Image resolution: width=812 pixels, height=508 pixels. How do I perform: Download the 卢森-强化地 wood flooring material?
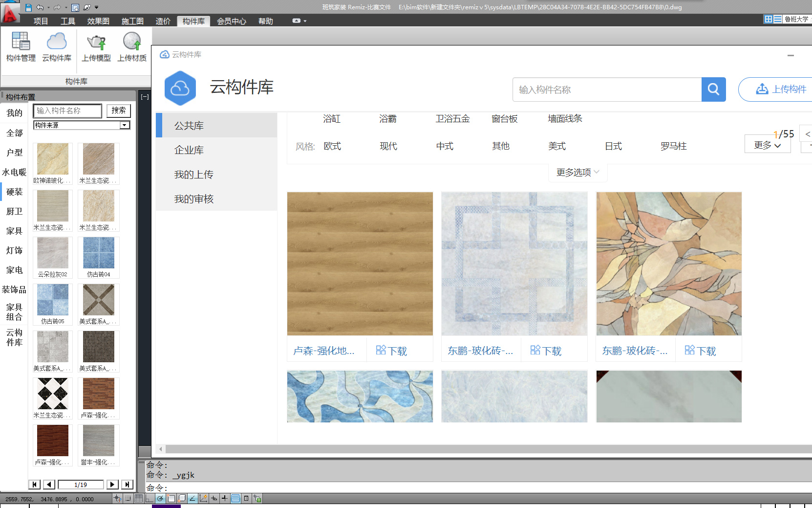tap(391, 351)
